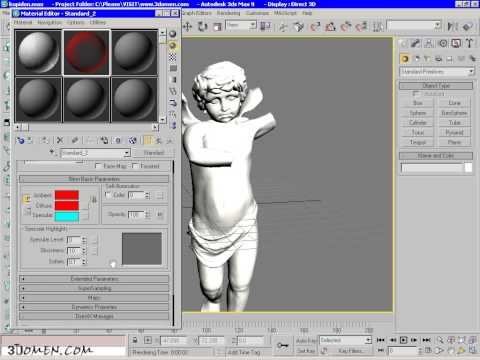Image resolution: width=480 pixels, height=360 pixels.
Task: Click the Ambient red color swatch
Action: point(67,195)
